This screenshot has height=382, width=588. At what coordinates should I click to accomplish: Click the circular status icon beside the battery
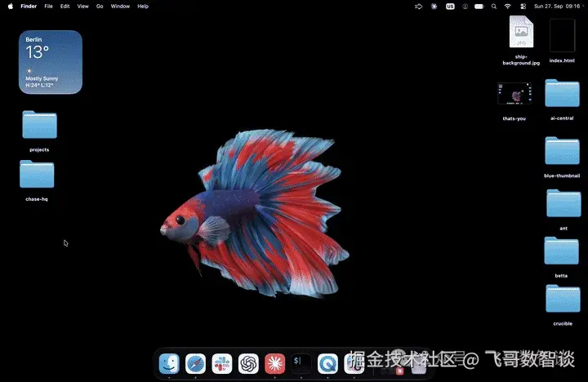coord(465,7)
